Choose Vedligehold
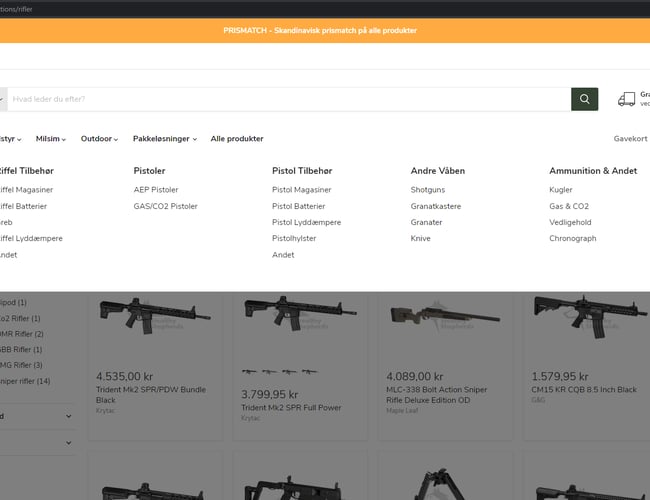 click(x=570, y=222)
